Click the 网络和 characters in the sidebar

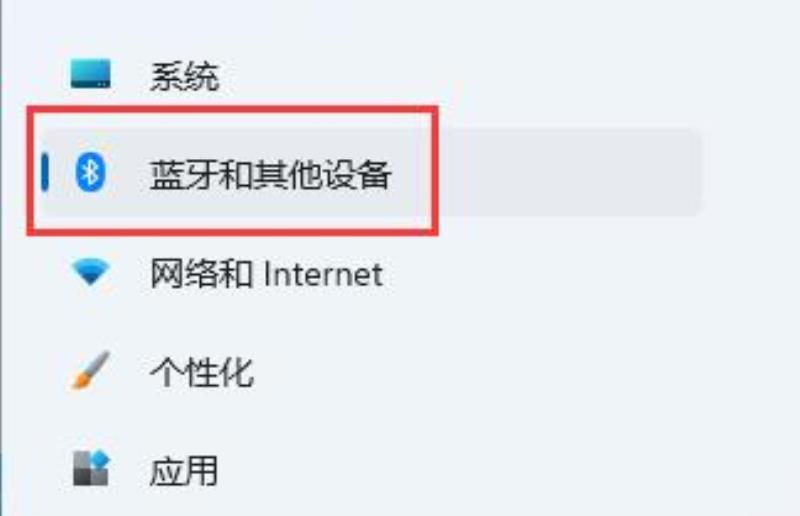click(x=201, y=274)
